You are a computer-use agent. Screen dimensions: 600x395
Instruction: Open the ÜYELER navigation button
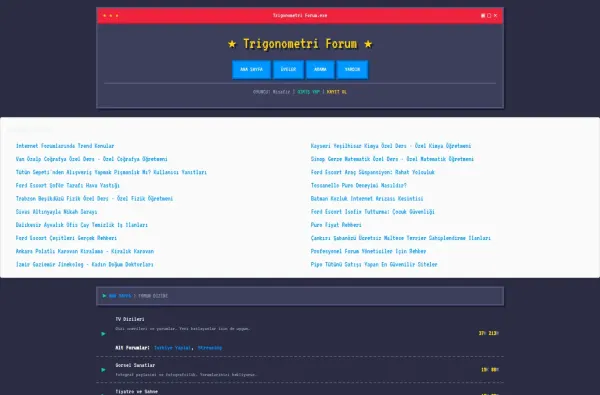coord(288,69)
